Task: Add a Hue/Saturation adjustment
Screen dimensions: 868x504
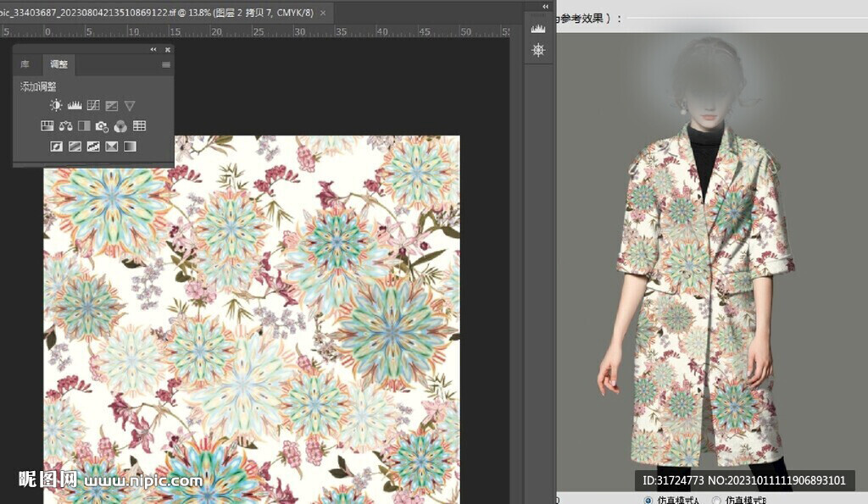Action: click(47, 126)
